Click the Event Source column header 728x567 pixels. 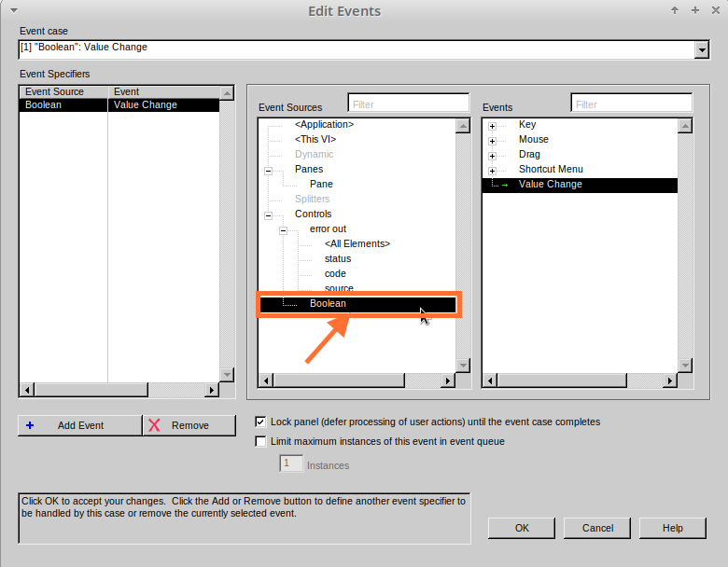point(63,92)
